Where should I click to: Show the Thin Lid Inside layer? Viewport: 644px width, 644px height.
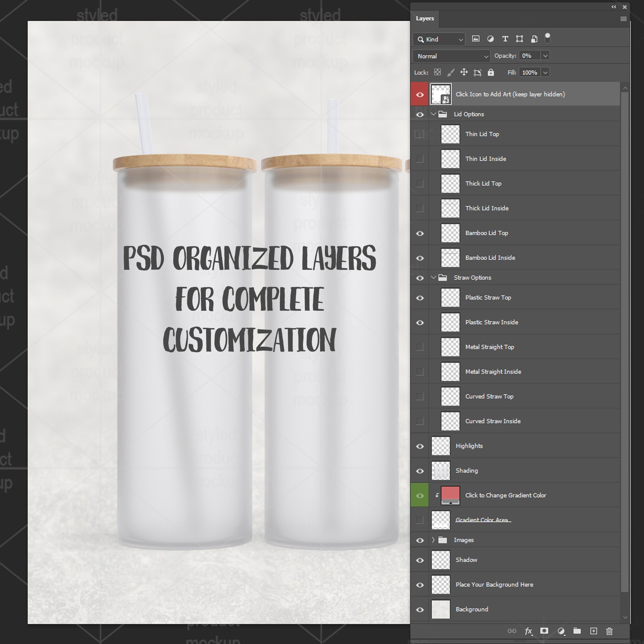coord(420,159)
